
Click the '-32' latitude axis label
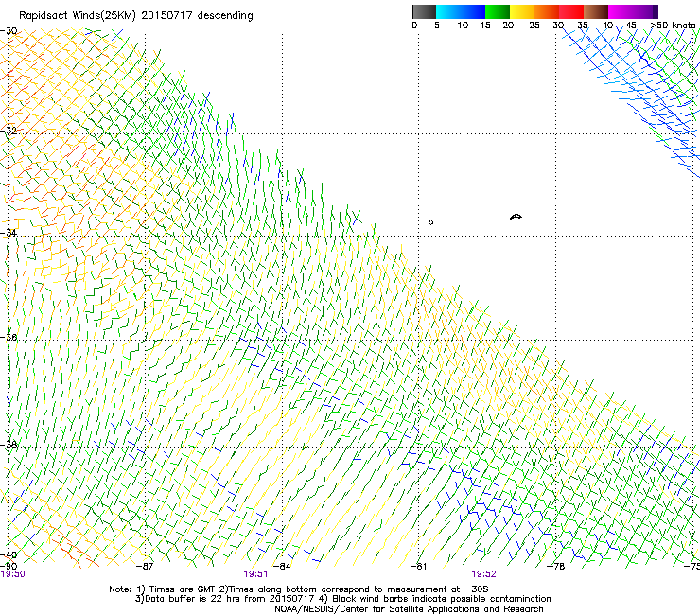[x=9, y=131]
